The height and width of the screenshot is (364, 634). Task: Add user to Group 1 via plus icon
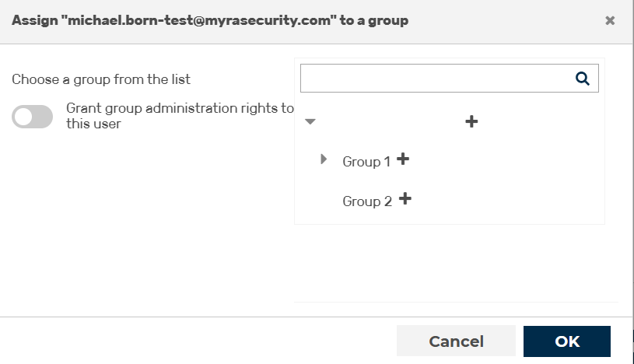pyautogui.click(x=403, y=159)
